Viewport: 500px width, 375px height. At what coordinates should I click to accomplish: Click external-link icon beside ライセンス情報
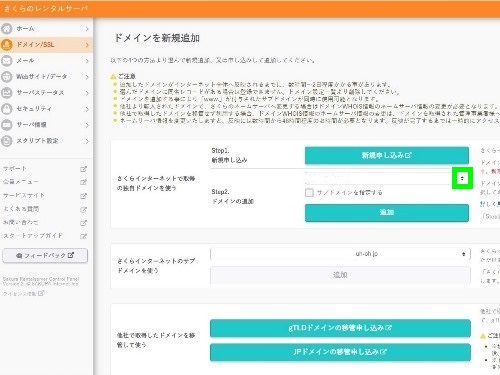(41, 293)
